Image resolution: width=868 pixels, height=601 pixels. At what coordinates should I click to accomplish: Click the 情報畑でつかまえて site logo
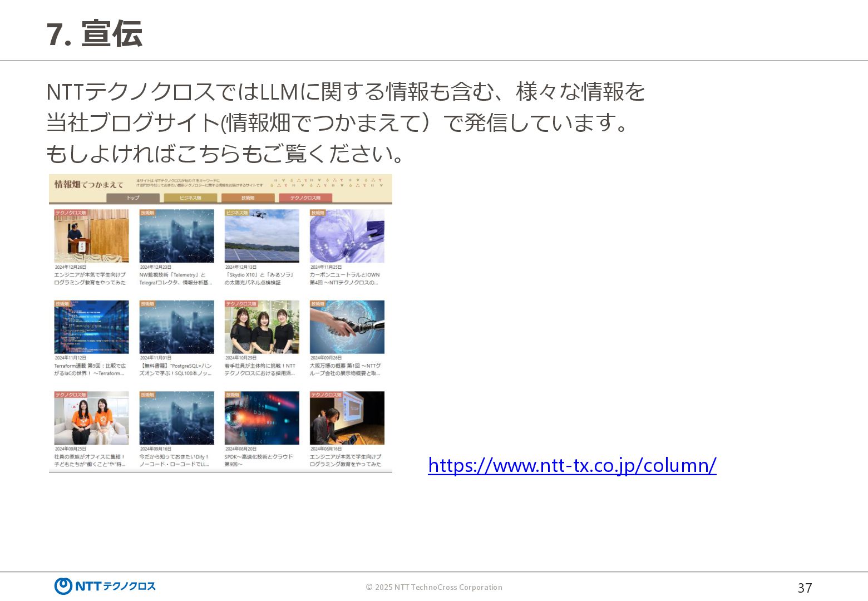[88, 184]
